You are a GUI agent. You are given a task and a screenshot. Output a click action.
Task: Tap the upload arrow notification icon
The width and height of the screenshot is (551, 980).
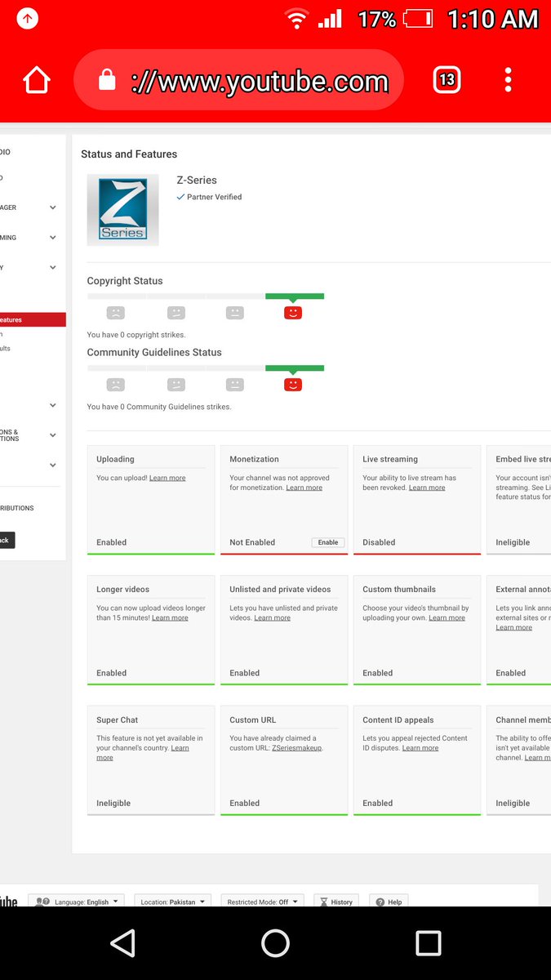click(x=28, y=18)
